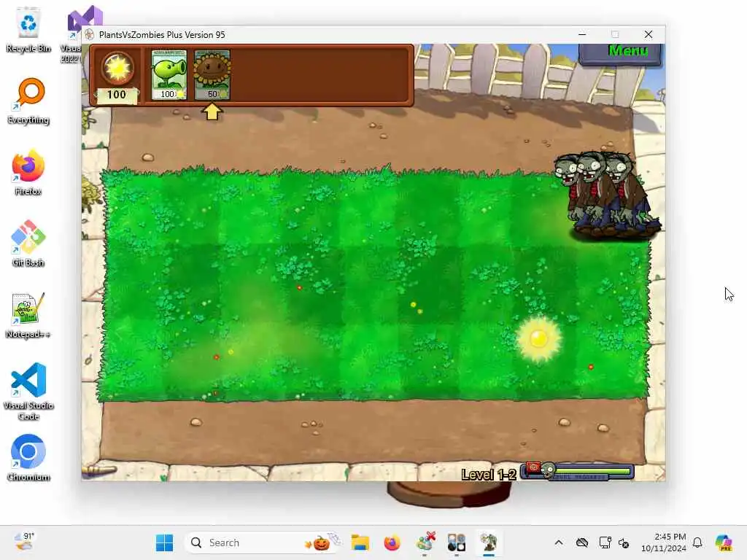Image resolution: width=747 pixels, height=560 pixels.
Task: Open the clock and date panel
Action: pos(664,542)
